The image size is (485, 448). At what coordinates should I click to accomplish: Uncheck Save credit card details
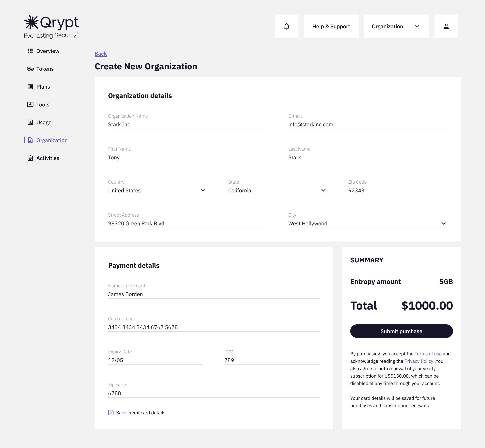[111, 413]
